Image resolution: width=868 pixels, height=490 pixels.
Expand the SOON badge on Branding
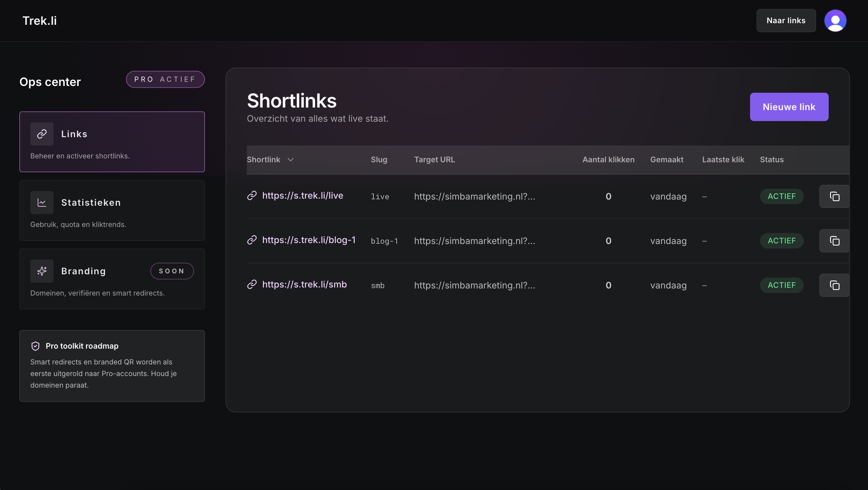click(172, 271)
